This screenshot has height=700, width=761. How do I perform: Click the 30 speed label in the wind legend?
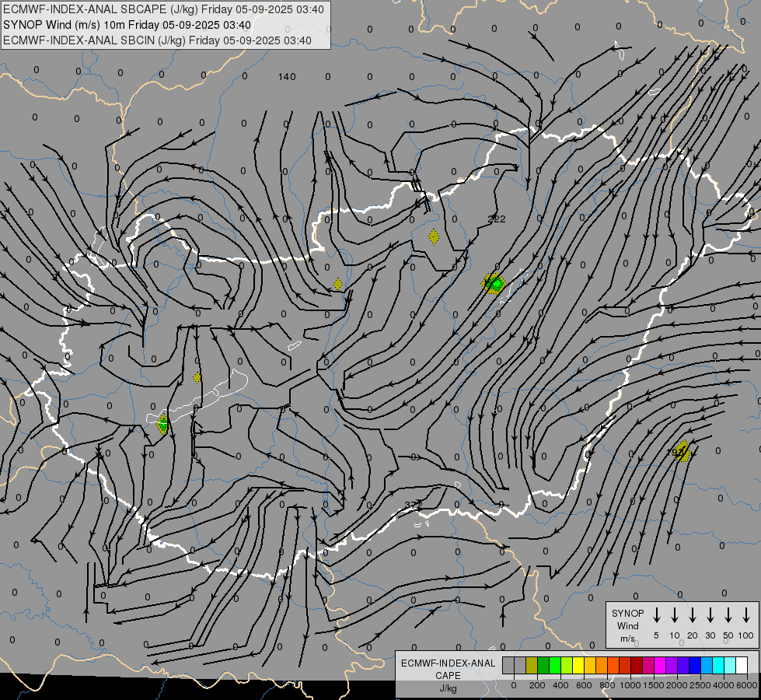(710, 635)
